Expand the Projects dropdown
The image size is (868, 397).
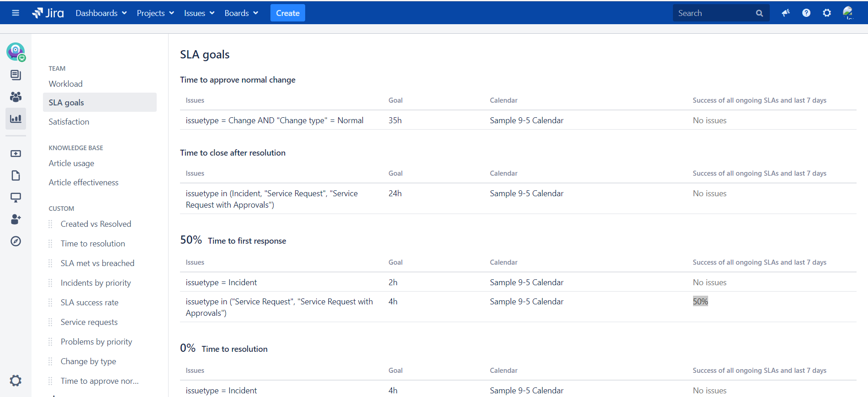pos(155,13)
